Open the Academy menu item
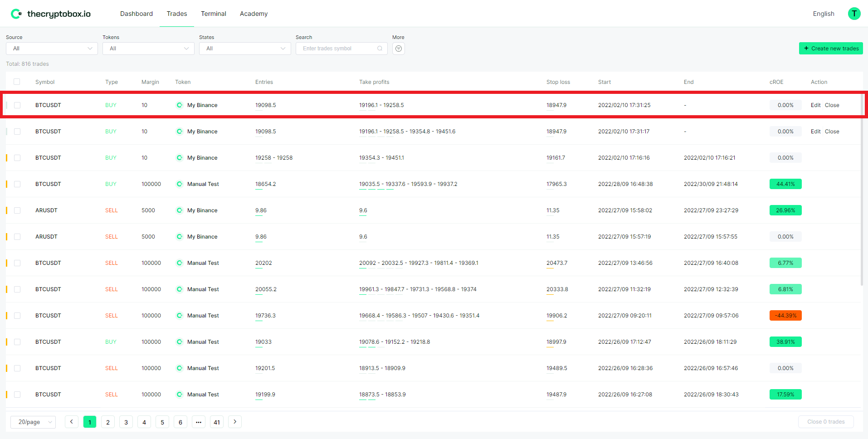The height and width of the screenshot is (439, 868). 254,14
